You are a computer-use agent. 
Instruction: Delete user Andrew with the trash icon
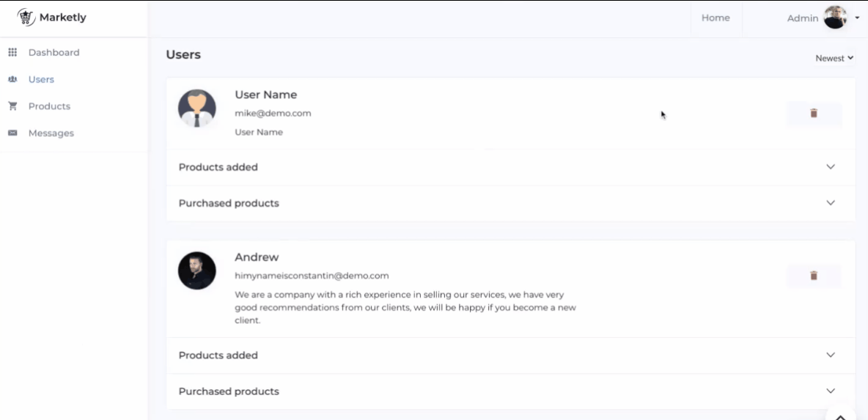pos(814,276)
